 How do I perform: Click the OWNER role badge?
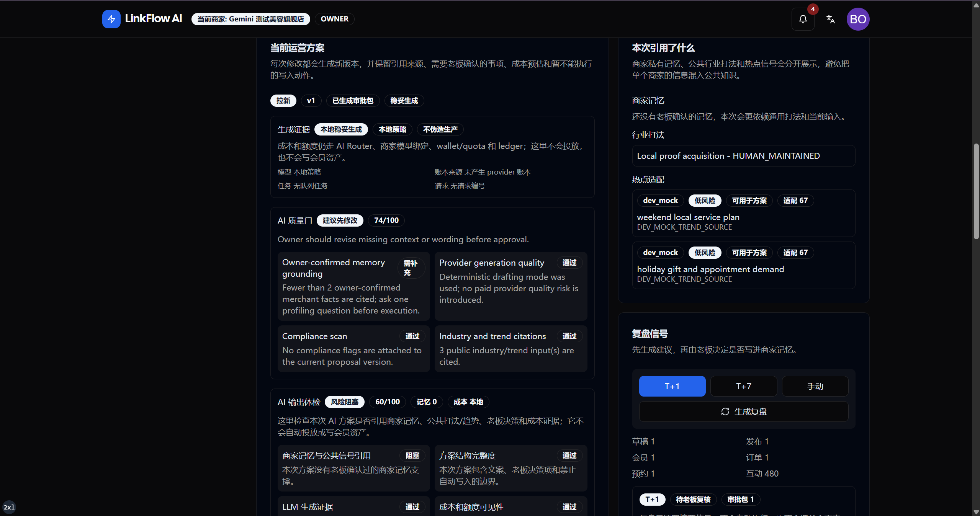[334, 19]
